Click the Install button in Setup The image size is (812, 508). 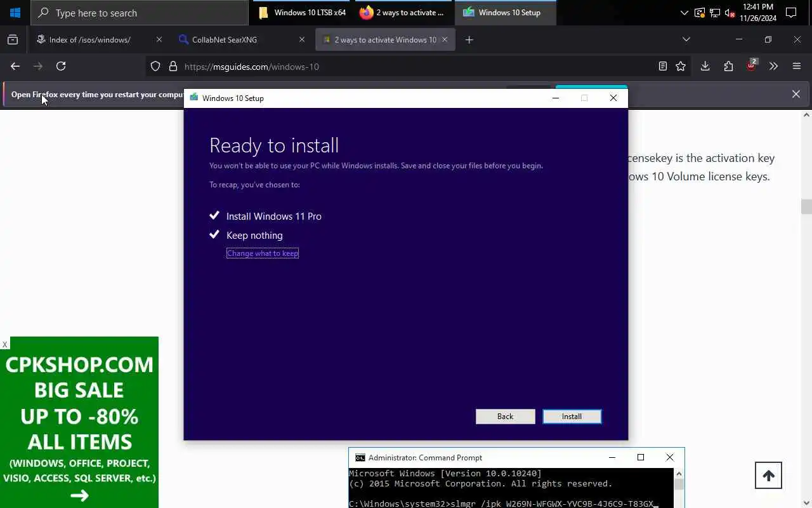572,416
